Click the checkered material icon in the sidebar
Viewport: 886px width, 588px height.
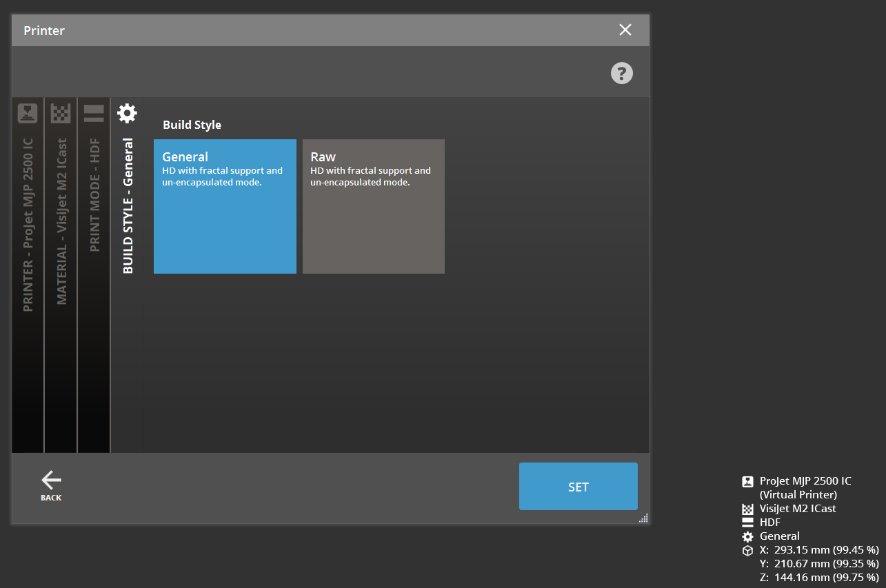point(61,113)
